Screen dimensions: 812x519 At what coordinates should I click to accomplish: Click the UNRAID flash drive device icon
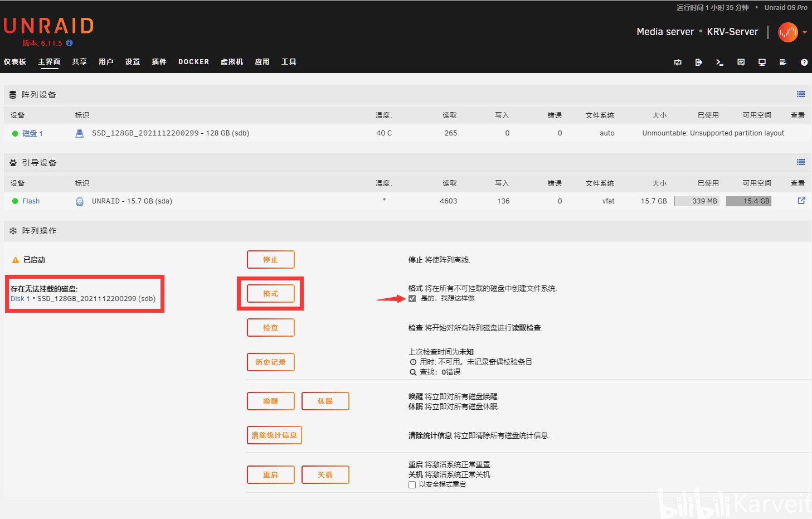(80, 201)
